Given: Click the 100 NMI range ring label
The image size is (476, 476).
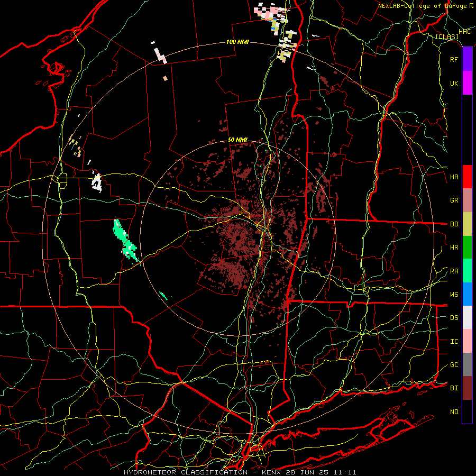Looking at the screenshot, I should point(237,42).
